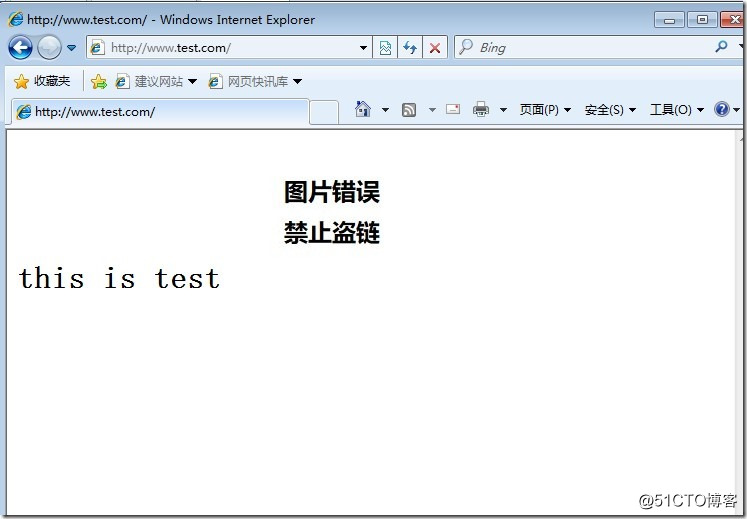Screen dimensions: 747x519
Task: Click the "this is test" page text
Action: tap(119, 278)
